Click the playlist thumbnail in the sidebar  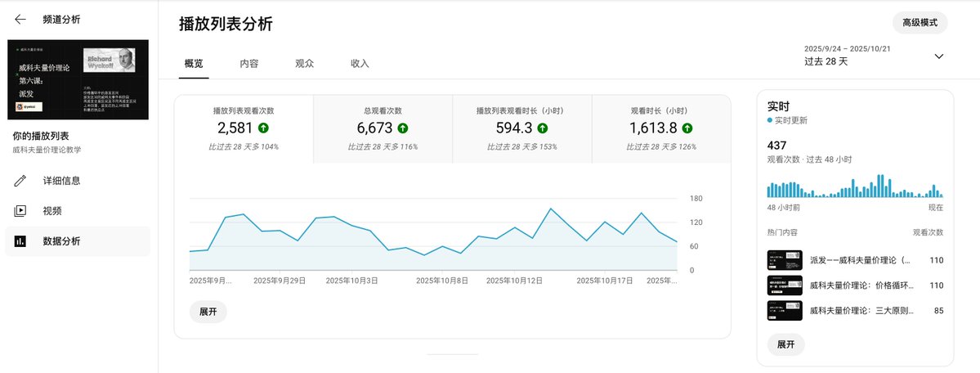78,80
